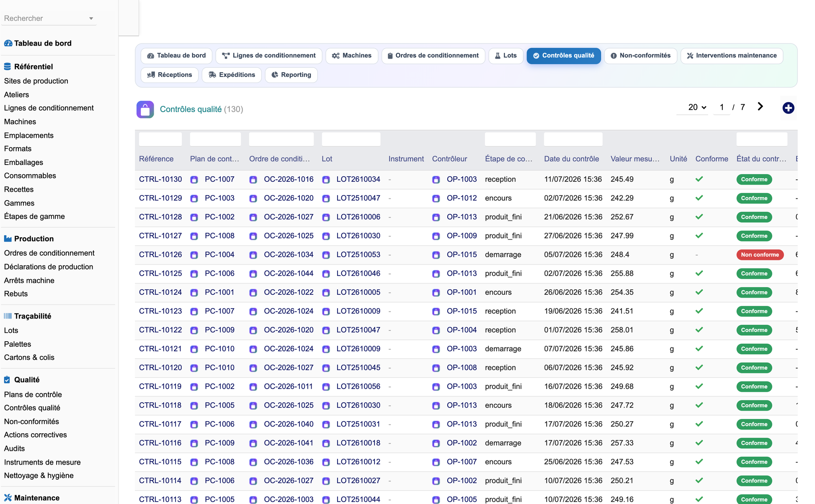This screenshot has width=815, height=504.
Task: Go to next page with the chevron arrow
Action: (x=760, y=107)
